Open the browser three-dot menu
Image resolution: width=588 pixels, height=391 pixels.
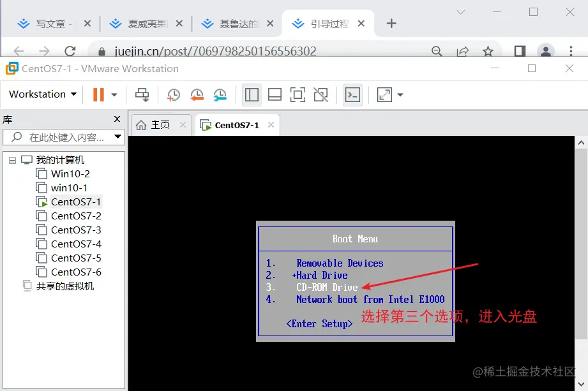tap(571, 51)
